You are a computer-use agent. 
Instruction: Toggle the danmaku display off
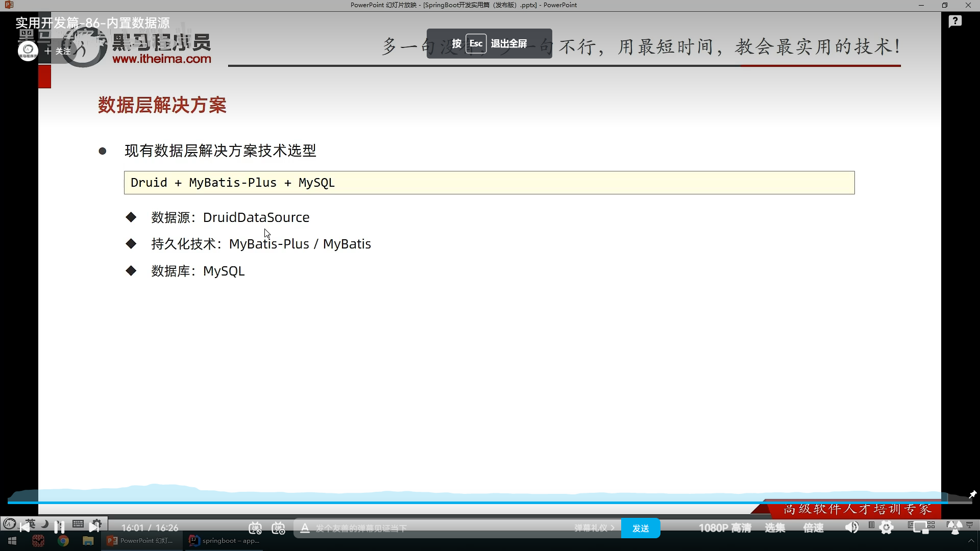pos(255,528)
